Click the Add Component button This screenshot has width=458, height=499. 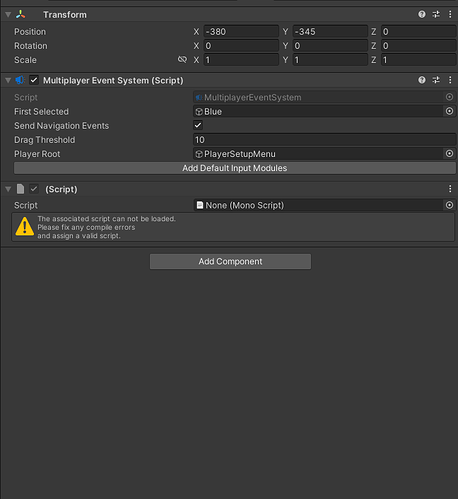(230, 261)
